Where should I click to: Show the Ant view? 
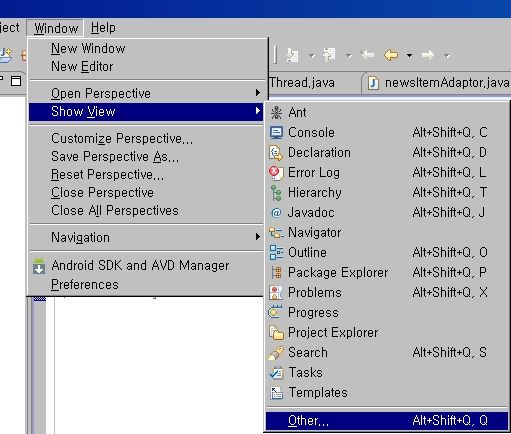click(387, 112)
